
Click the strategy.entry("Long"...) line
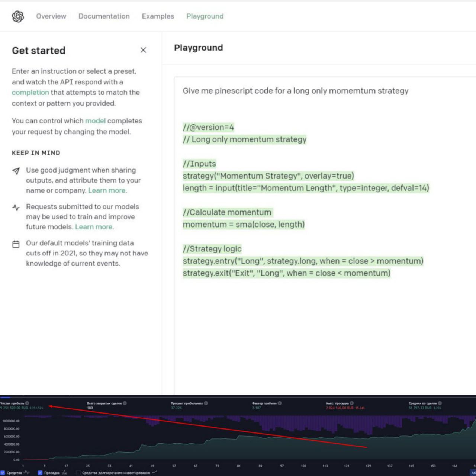click(303, 261)
